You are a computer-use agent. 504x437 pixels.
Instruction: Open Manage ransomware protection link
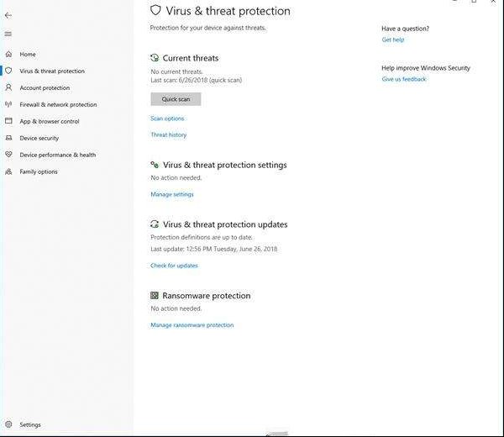tap(192, 324)
